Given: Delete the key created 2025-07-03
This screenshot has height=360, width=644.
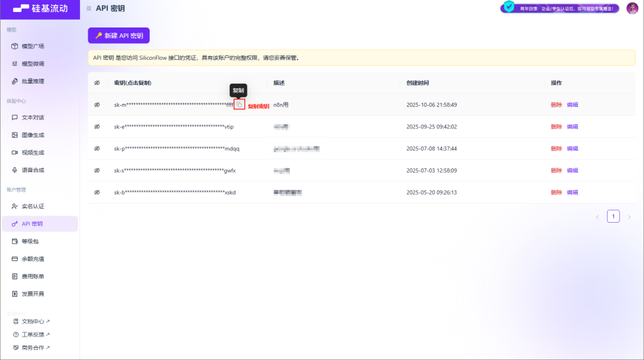Looking at the screenshot, I should coord(556,170).
